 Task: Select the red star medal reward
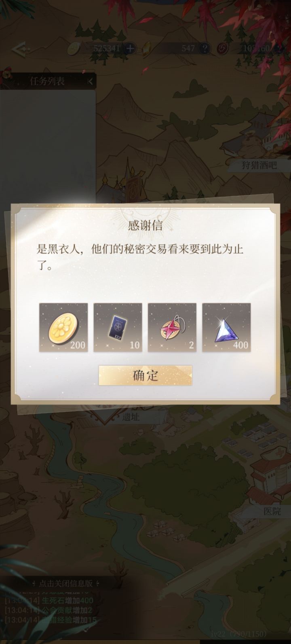coord(172,327)
